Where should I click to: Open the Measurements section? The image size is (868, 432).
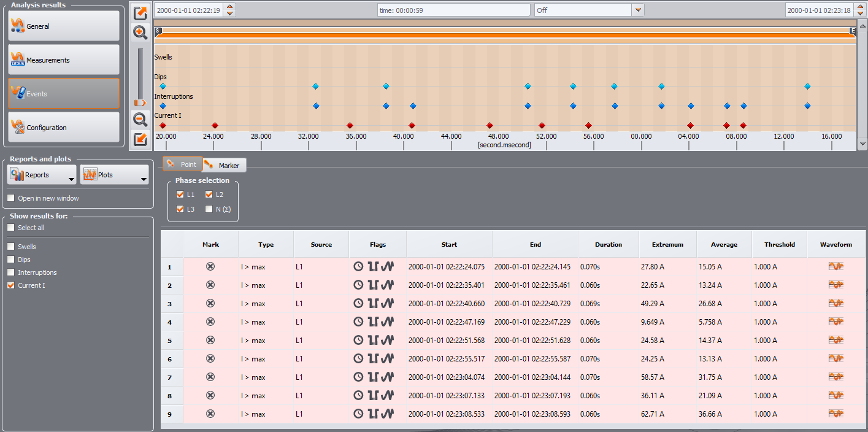(x=64, y=60)
